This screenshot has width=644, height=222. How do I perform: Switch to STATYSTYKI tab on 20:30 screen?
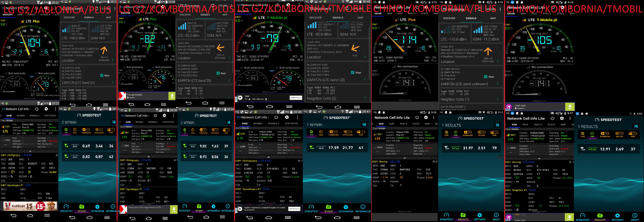[x=168, y=122]
